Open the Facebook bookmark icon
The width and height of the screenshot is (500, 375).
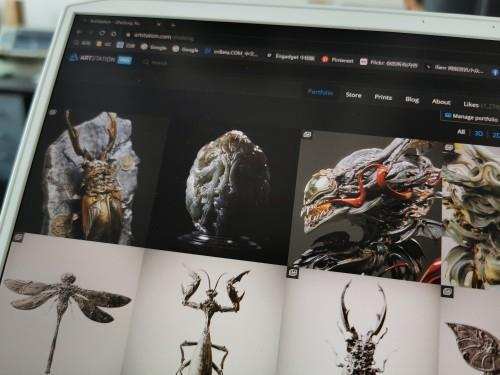pyautogui.click(x=495, y=72)
